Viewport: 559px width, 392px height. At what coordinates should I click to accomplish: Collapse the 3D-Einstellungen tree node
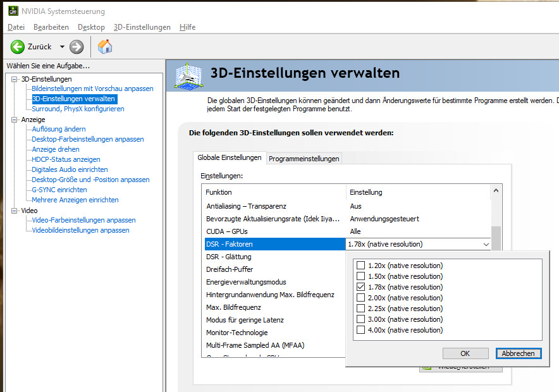15,79
